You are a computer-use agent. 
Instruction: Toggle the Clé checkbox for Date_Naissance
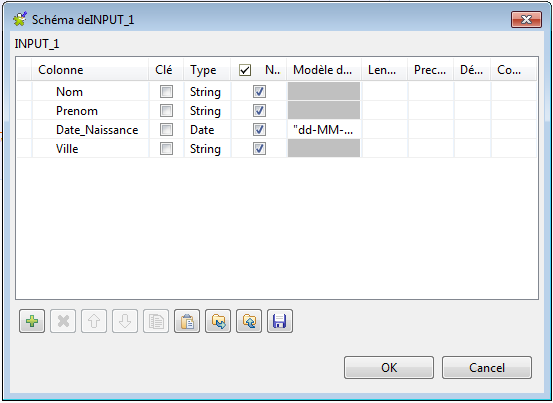pos(166,130)
